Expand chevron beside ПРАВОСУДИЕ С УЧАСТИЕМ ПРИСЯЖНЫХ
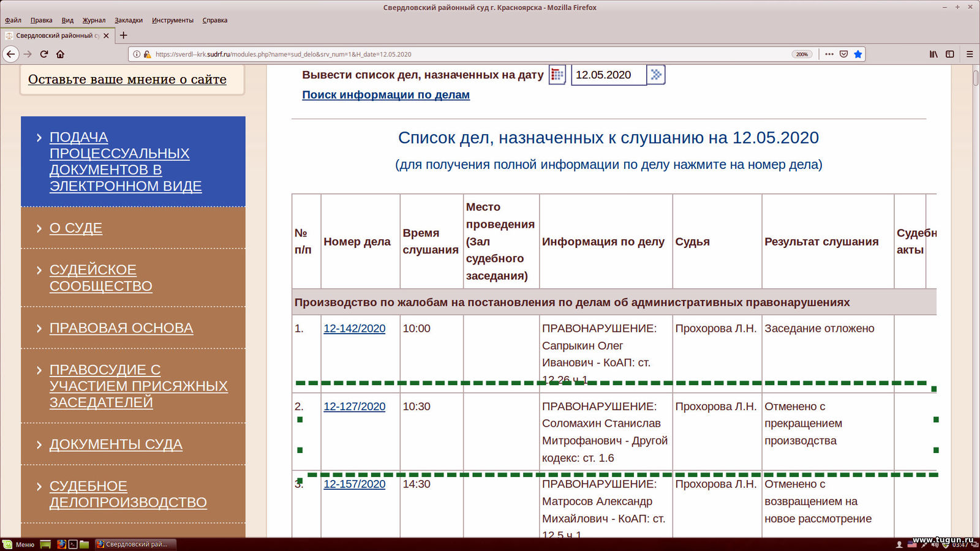980x551 pixels. coord(39,370)
